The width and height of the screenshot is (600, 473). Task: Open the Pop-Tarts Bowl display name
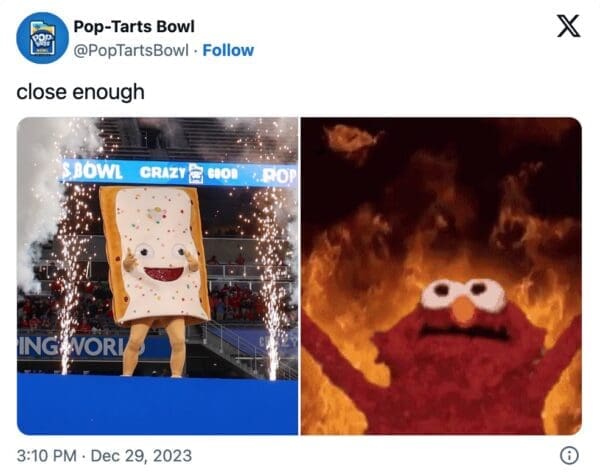(134, 26)
